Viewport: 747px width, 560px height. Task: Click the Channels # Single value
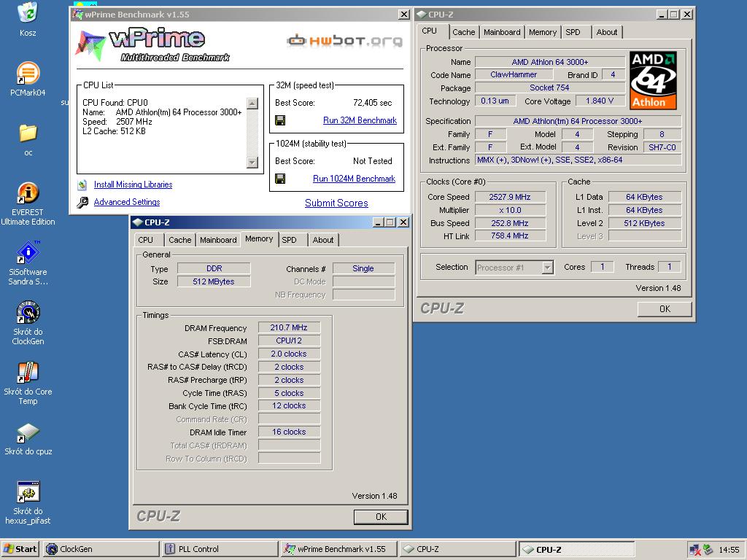[x=363, y=268]
